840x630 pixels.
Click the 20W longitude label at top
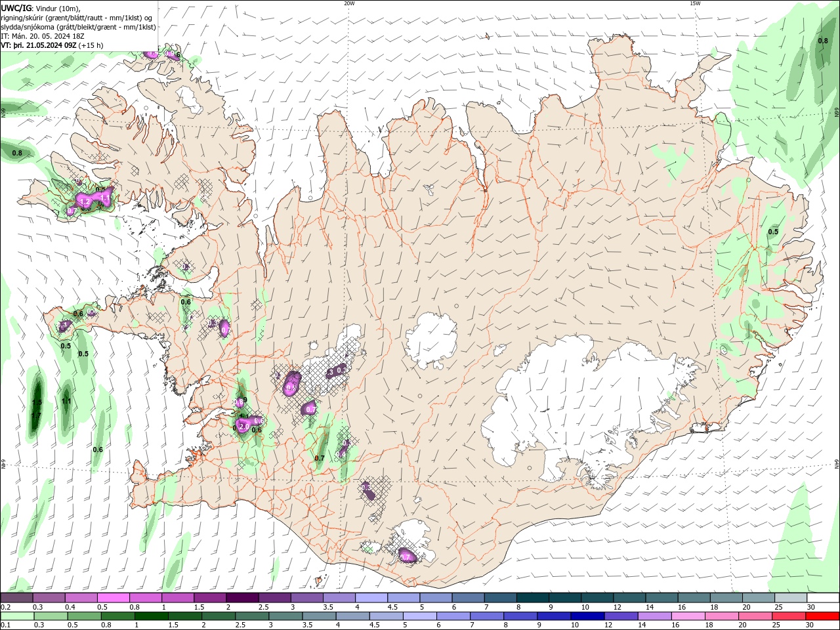coord(349,3)
